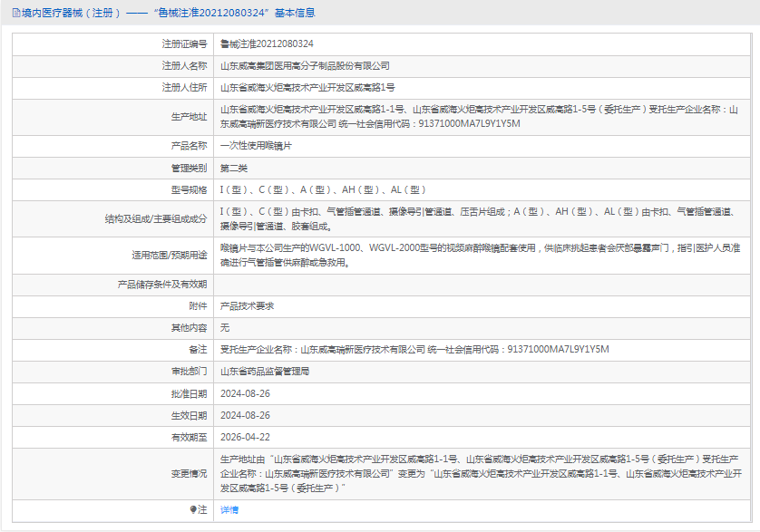Select the 批准日期 value 2024-08-26
Viewport: 760px width, 532px height.
tap(245, 394)
